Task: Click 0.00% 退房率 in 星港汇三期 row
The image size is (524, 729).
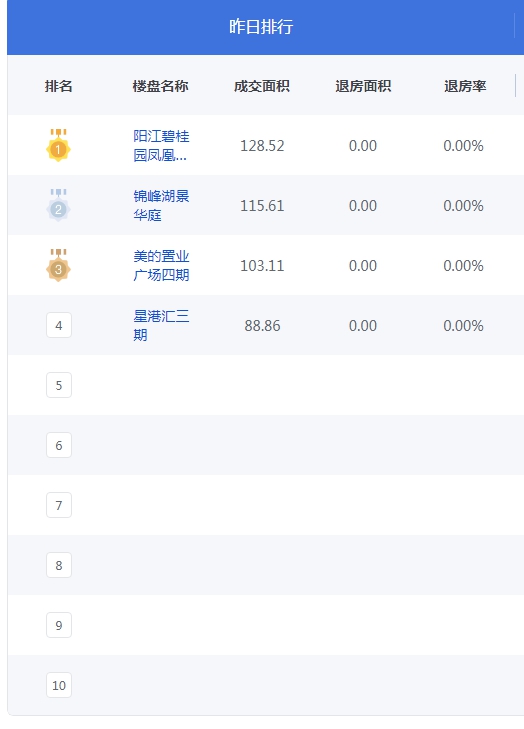Action: click(464, 325)
